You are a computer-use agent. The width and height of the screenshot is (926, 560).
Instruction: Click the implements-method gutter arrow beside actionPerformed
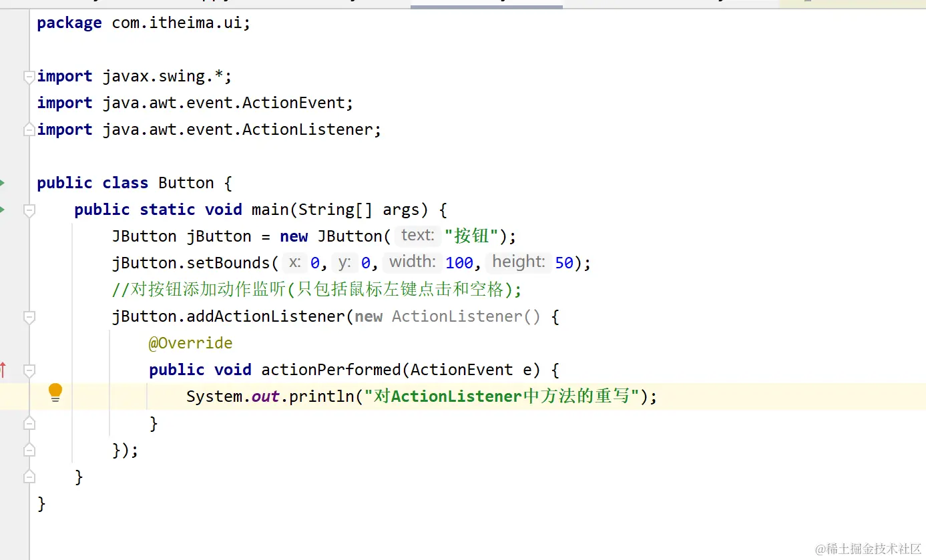[x=3, y=369]
